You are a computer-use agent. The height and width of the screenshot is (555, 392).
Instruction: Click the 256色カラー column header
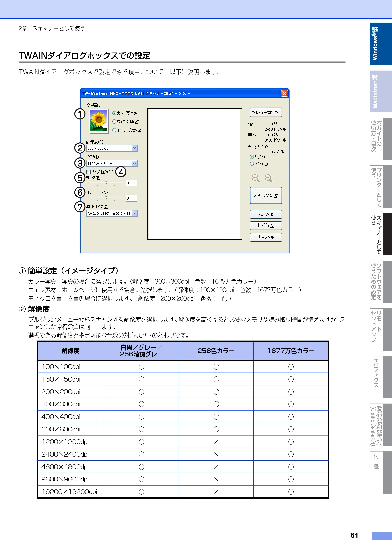coord(216,351)
